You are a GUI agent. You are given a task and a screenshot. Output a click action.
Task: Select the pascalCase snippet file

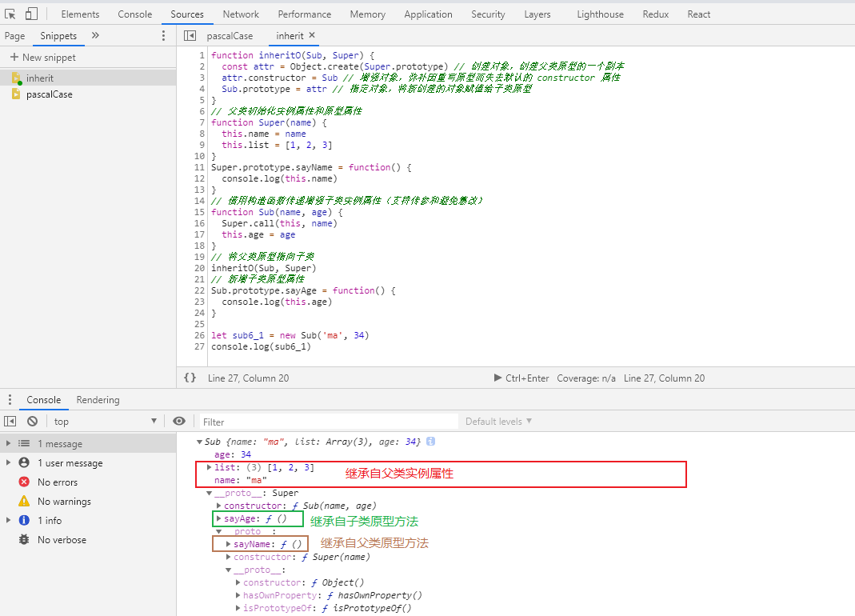(88, 94)
